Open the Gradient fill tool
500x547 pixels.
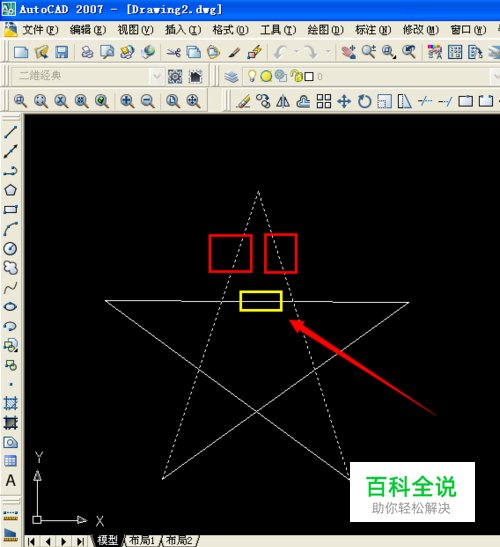10,423
